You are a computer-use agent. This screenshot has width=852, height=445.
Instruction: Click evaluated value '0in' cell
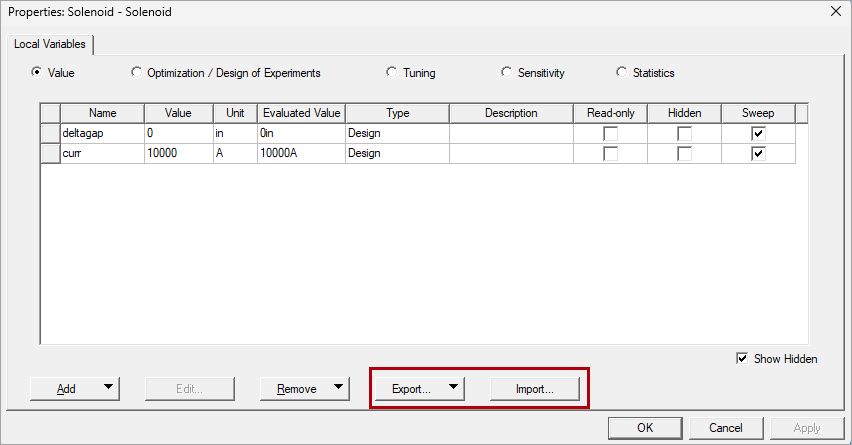(x=302, y=133)
